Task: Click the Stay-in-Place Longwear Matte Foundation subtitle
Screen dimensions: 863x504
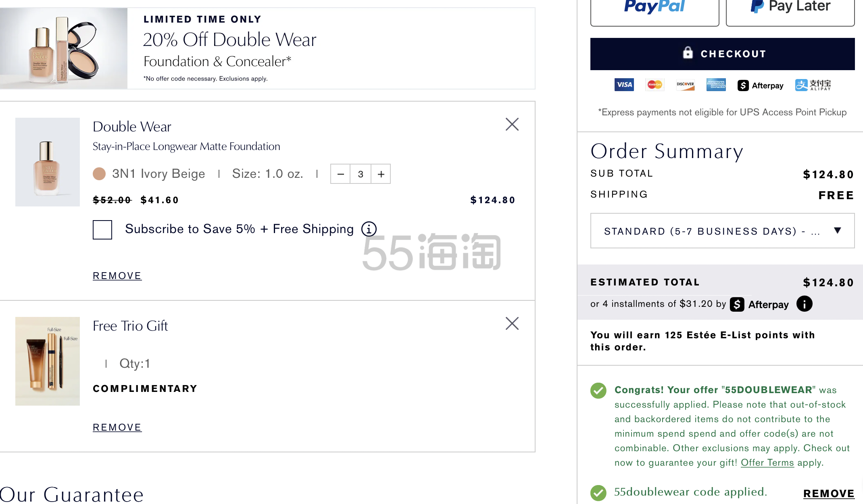Action: 186,146
